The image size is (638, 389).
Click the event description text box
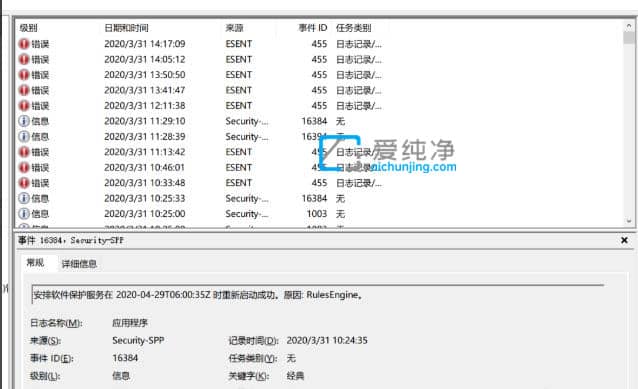317,295
